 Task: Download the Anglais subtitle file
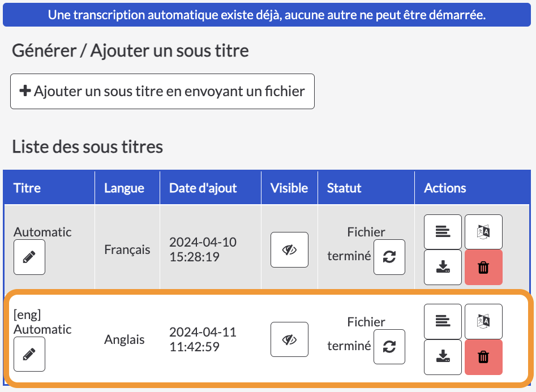443,357
